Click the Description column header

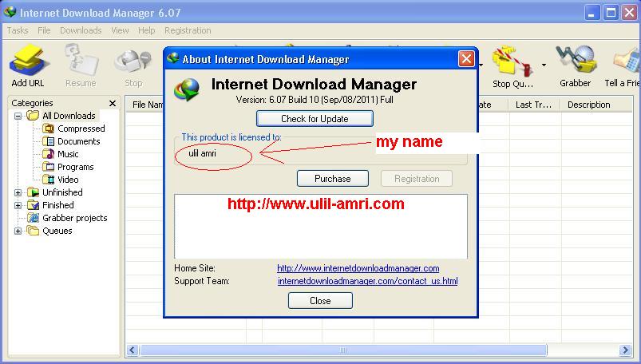(595, 105)
